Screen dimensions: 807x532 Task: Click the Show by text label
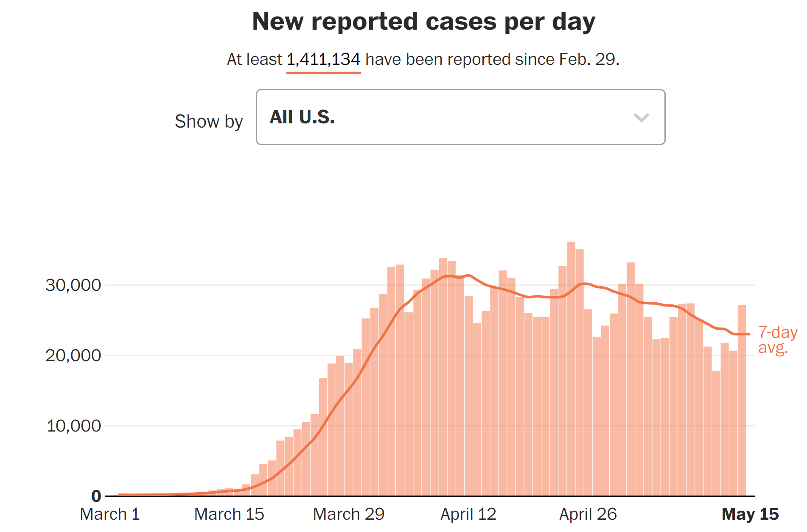point(209,121)
